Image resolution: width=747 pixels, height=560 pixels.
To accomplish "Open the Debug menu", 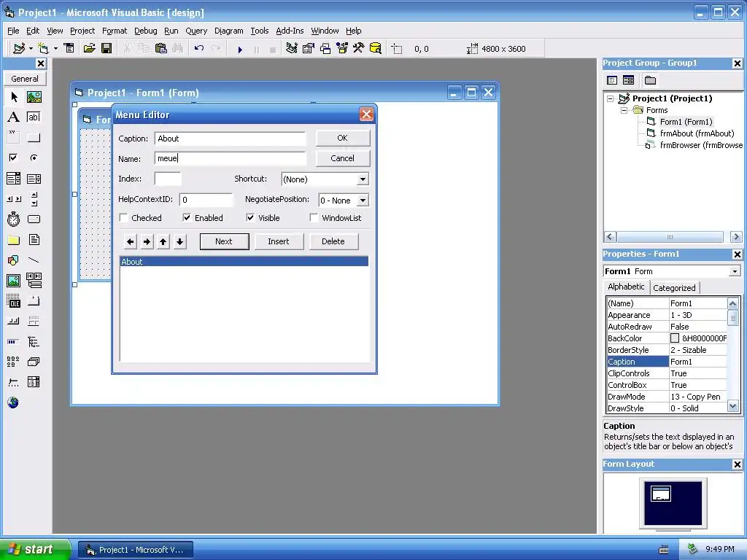I will pos(145,31).
